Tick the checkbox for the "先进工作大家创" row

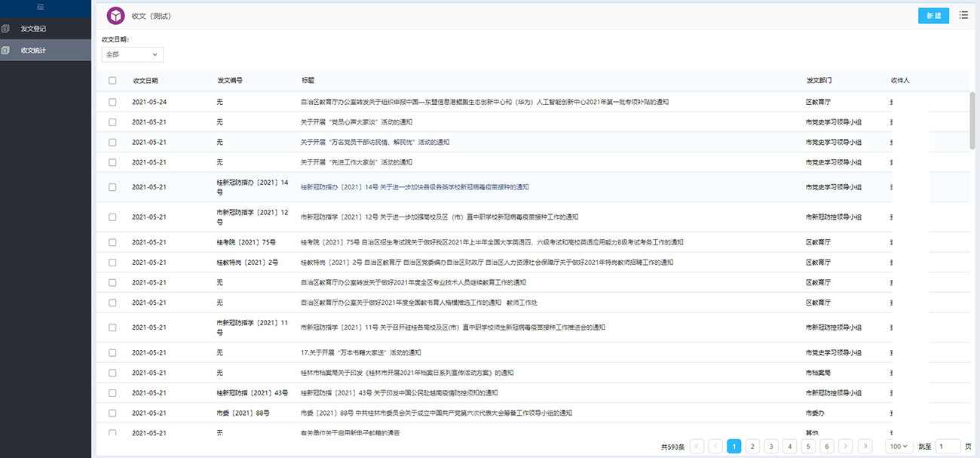pyautogui.click(x=112, y=162)
